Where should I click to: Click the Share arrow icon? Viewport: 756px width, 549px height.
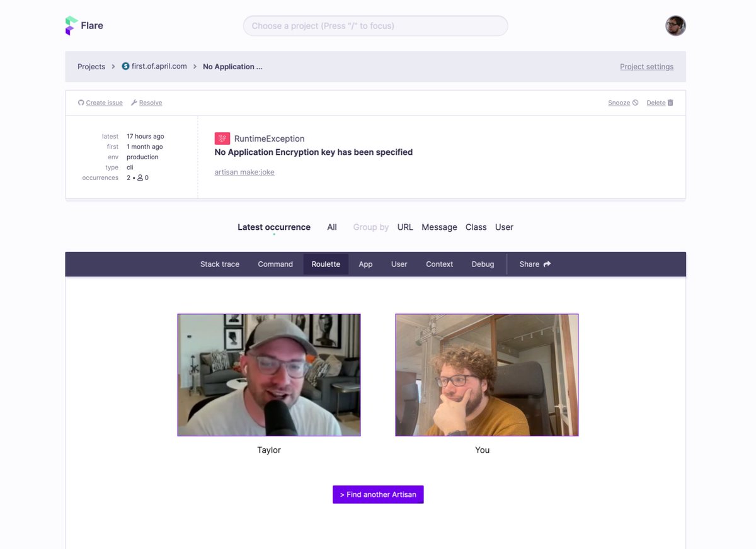click(x=547, y=264)
